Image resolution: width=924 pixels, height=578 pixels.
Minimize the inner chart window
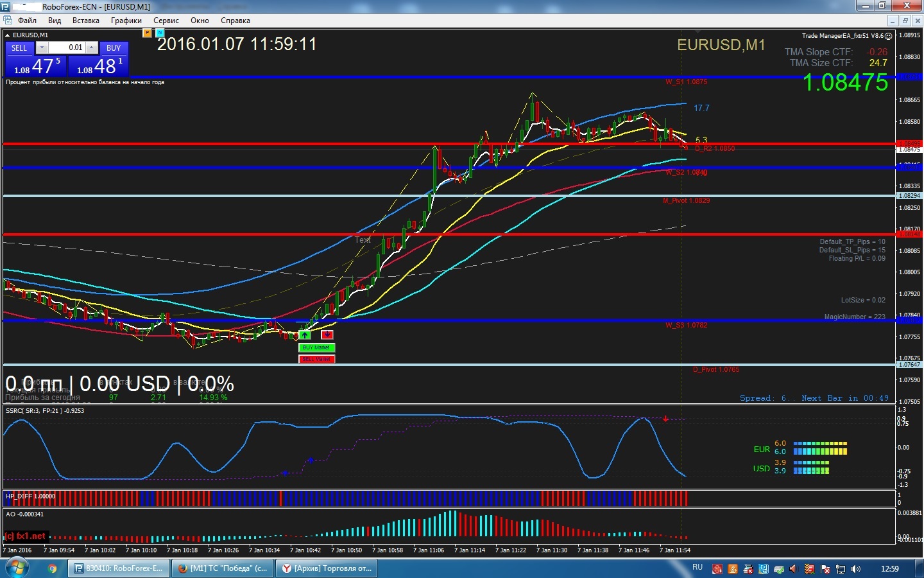click(893, 21)
